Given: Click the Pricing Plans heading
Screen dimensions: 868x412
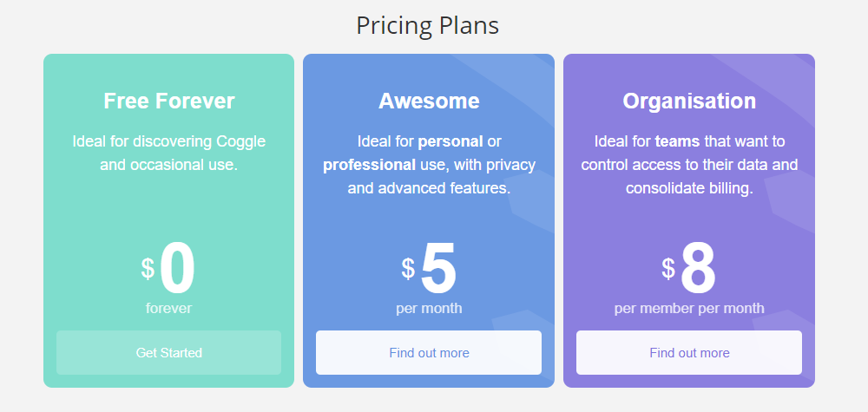Looking at the screenshot, I should (x=427, y=25).
